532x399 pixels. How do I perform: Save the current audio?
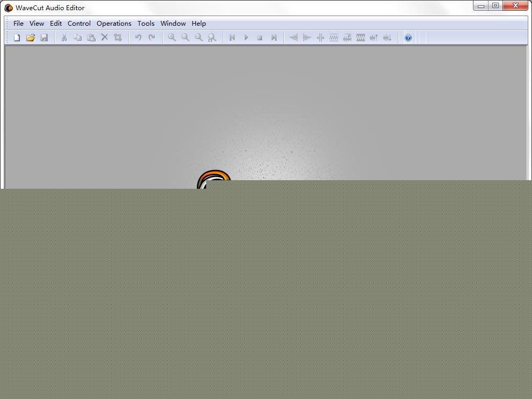(x=45, y=38)
